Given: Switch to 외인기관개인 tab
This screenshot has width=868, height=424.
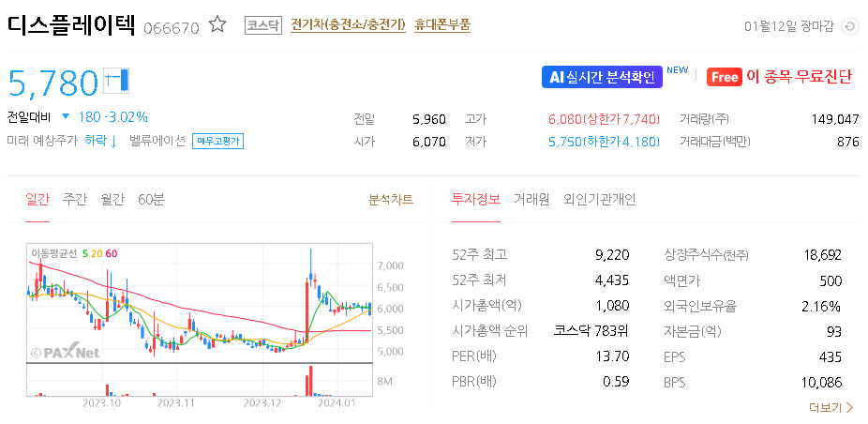Looking at the screenshot, I should (x=600, y=200).
